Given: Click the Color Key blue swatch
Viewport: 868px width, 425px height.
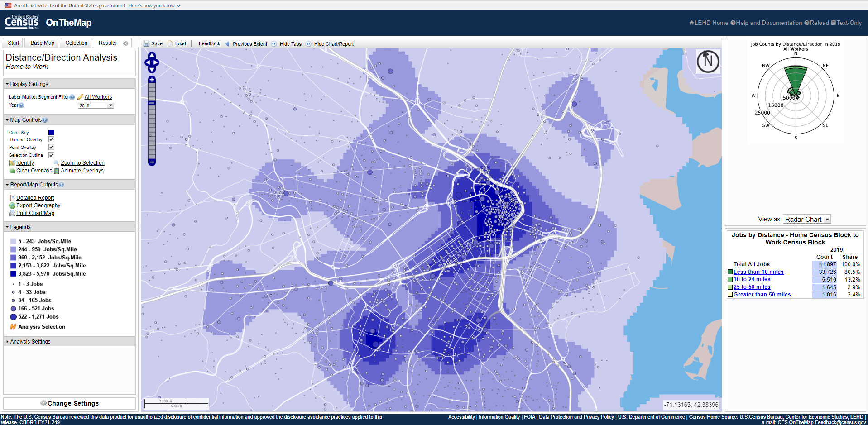Looking at the screenshot, I should point(51,133).
